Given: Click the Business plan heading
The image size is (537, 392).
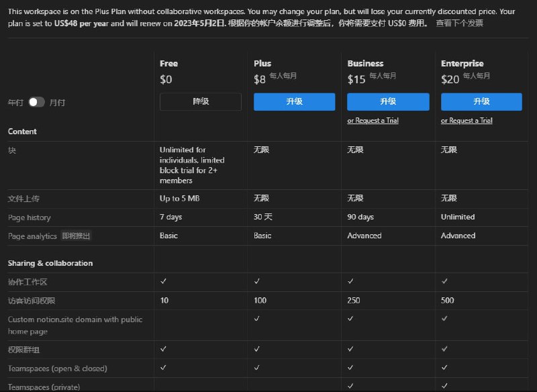Looking at the screenshot, I should pyautogui.click(x=365, y=63).
